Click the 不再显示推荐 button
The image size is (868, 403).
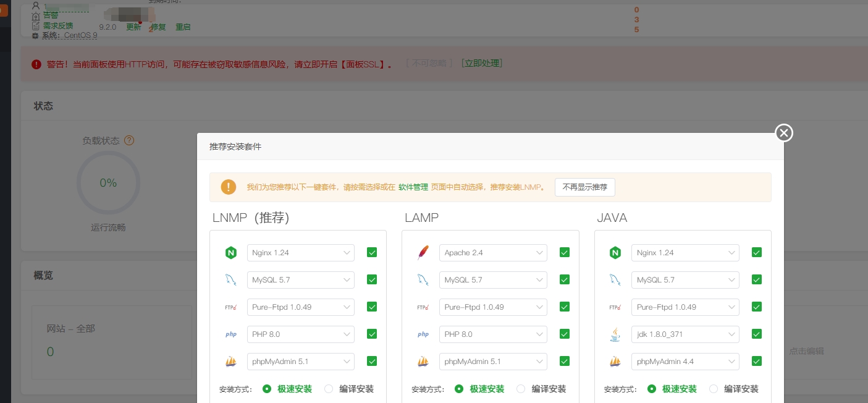coord(585,187)
